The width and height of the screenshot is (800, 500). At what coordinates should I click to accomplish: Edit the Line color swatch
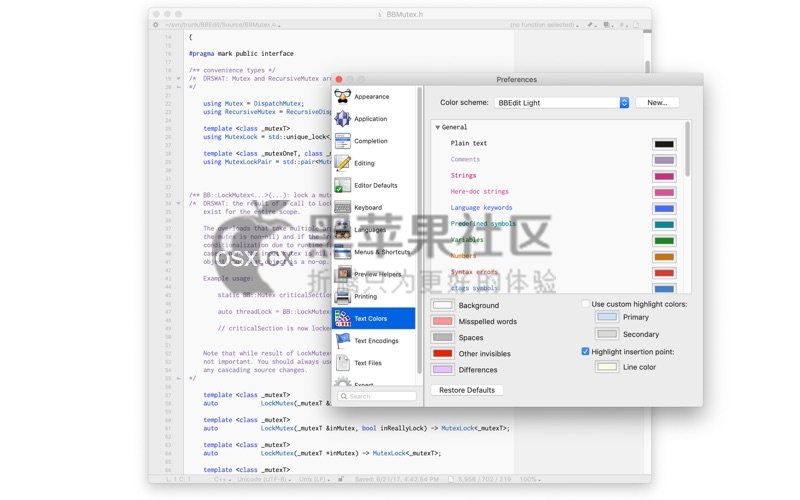[x=607, y=367]
